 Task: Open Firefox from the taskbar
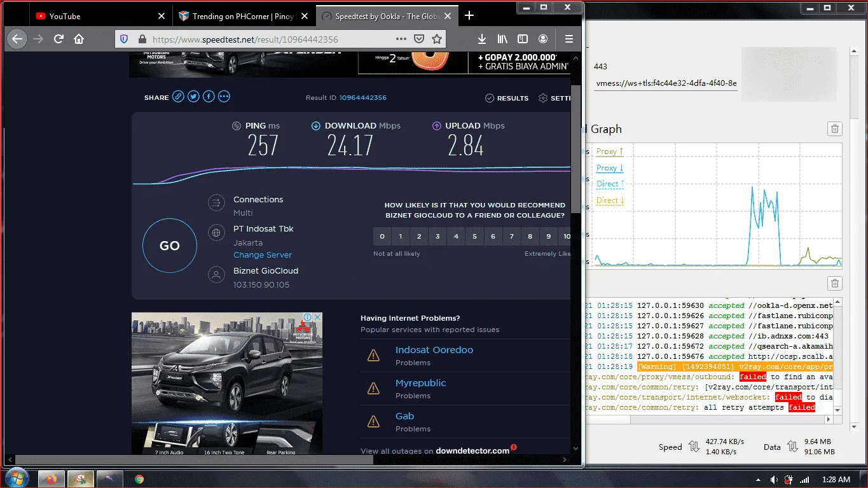(52, 479)
